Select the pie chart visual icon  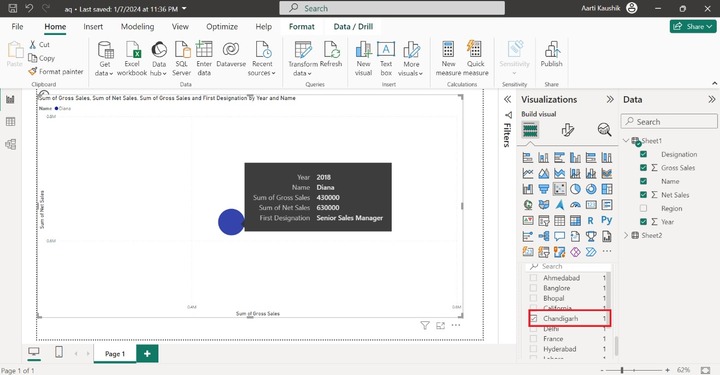pyautogui.click(x=575, y=189)
